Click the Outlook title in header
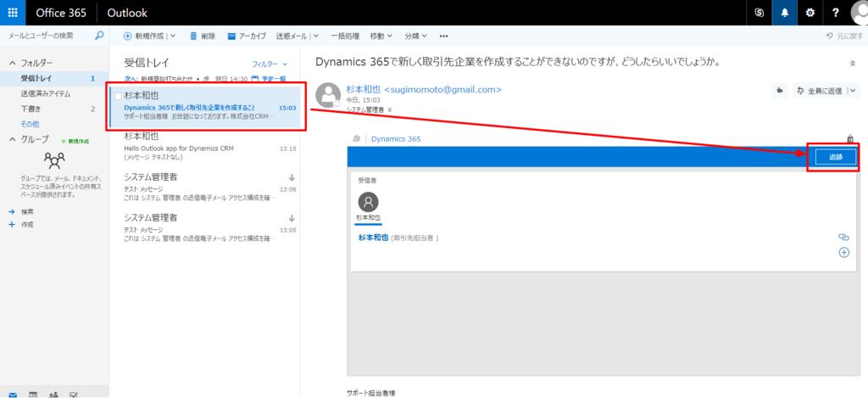 tap(127, 13)
